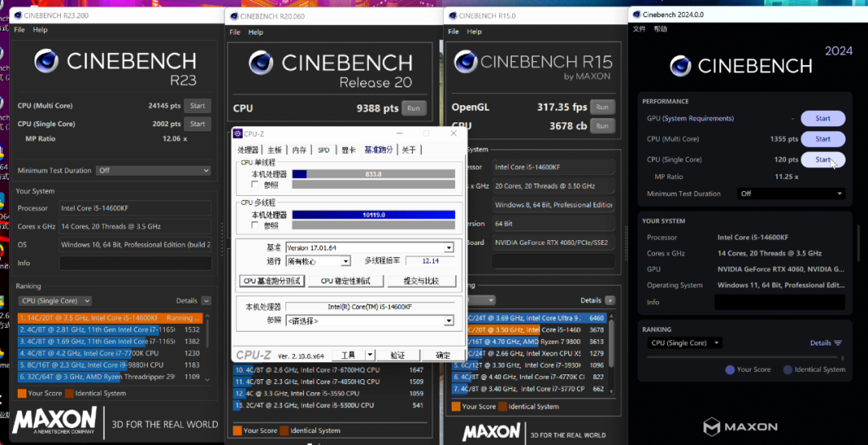
Task: Start CPU (Single Core) test in Cinebench 2024
Action: (x=823, y=159)
